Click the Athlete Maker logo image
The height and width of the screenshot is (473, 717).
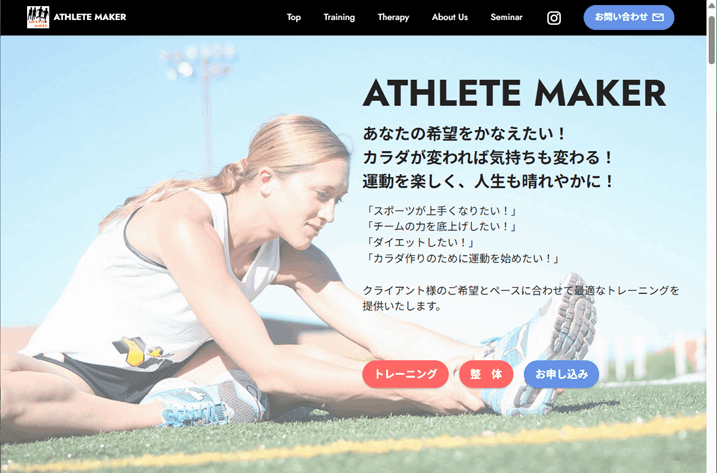(x=38, y=17)
